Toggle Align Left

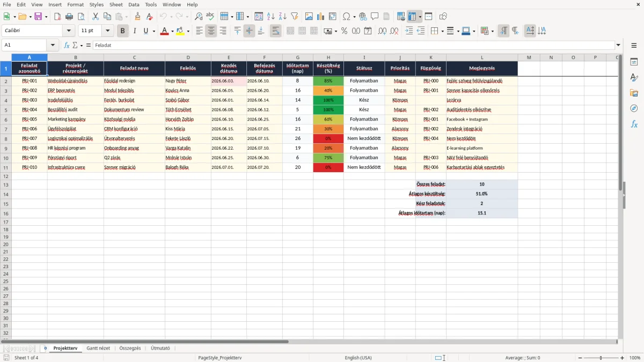coord(199,31)
